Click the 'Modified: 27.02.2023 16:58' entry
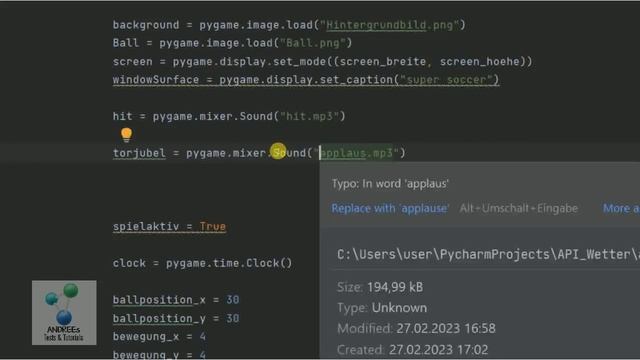Viewport: 640px width, 360px height. click(416, 328)
